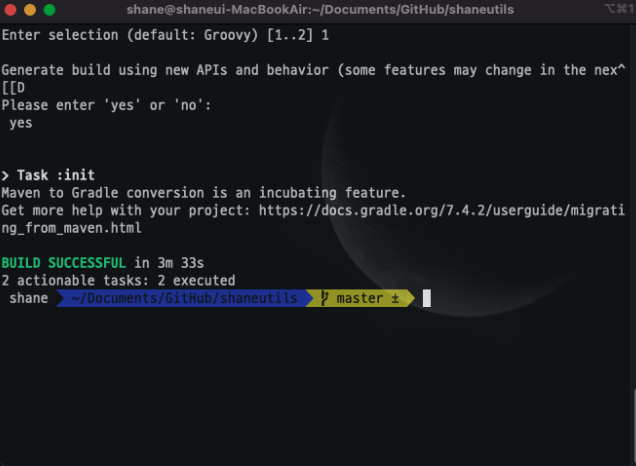This screenshot has width=636, height=466.
Task: Click the master branch prompt segment
Action: (360, 298)
